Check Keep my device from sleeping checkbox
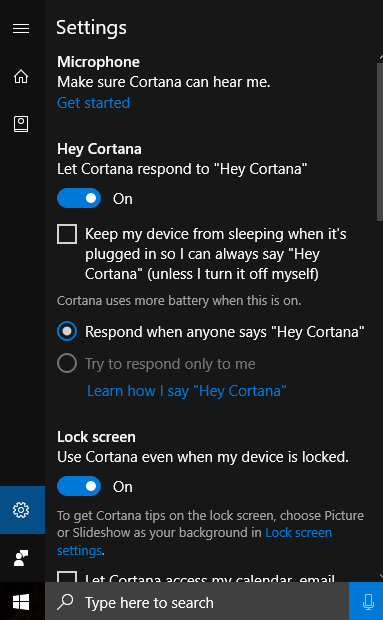This screenshot has height=620, width=383. (x=67, y=234)
